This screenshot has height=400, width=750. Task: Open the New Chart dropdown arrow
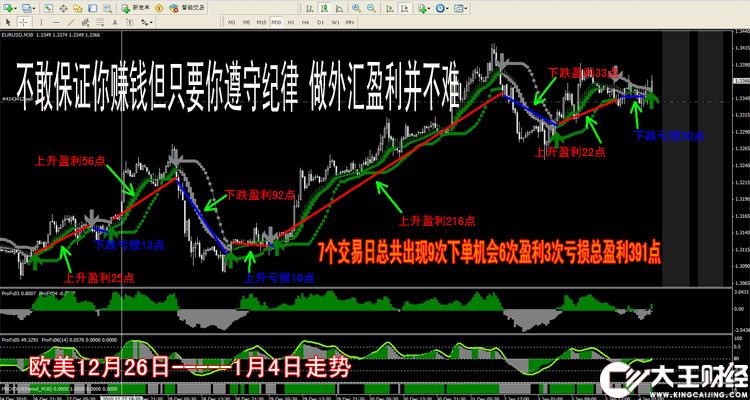pyautogui.click(x=16, y=8)
